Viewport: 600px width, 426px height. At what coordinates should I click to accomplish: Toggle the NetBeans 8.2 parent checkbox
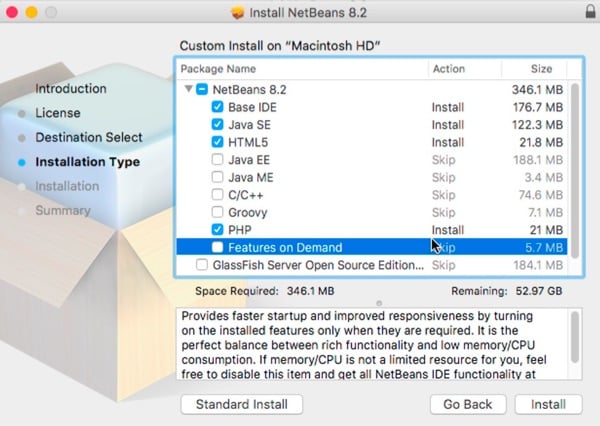(202, 90)
